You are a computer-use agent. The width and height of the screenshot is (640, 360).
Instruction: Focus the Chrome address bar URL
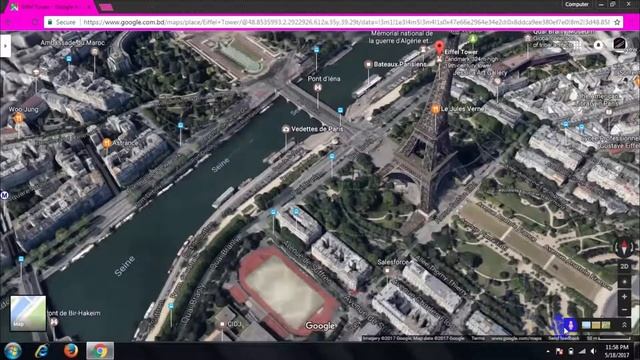pyautogui.click(x=346, y=22)
